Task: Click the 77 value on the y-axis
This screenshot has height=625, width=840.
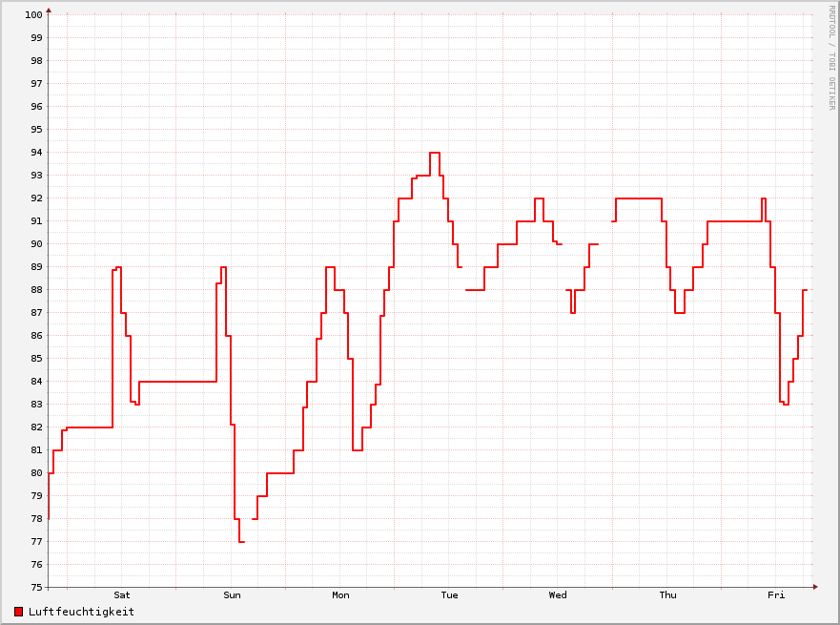Action: 36,542
